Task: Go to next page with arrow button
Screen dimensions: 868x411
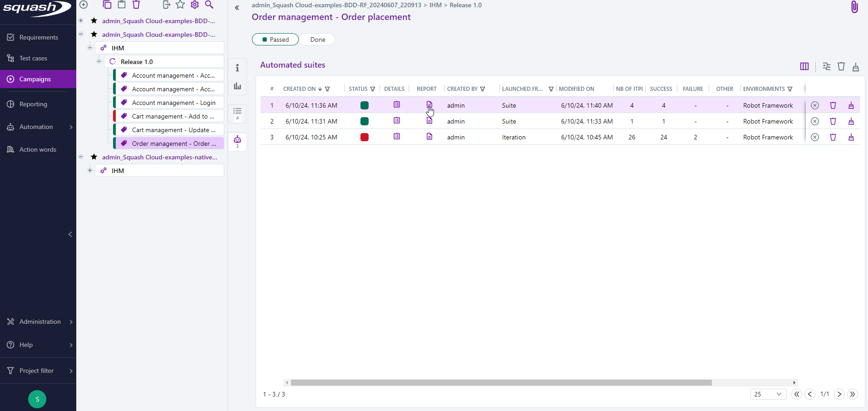Action: (839, 394)
